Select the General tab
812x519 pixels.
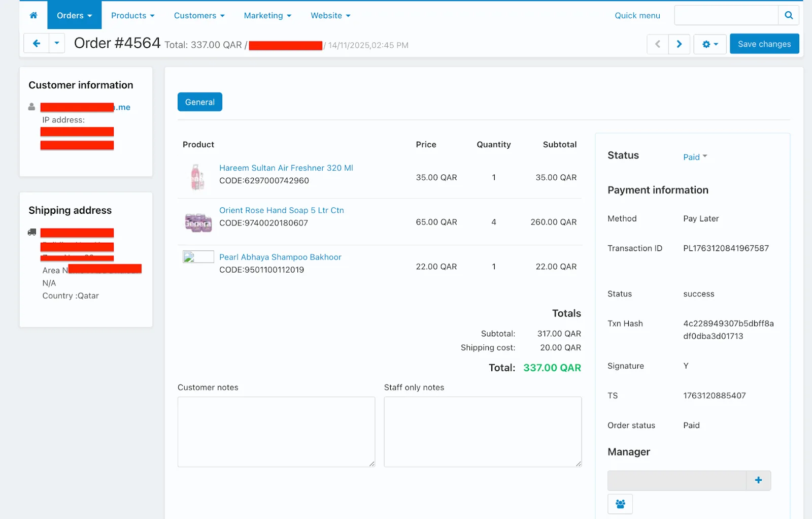tap(200, 102)
